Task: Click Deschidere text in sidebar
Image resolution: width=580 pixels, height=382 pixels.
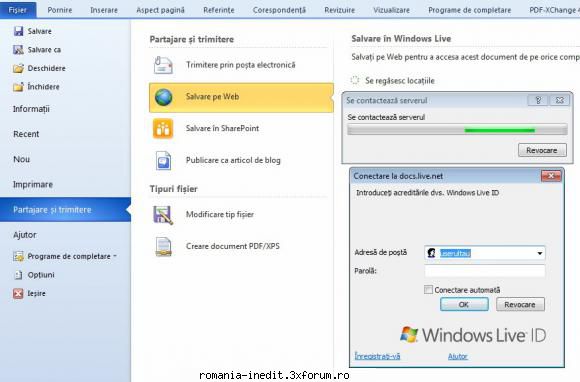Action: tap(47, 68)
